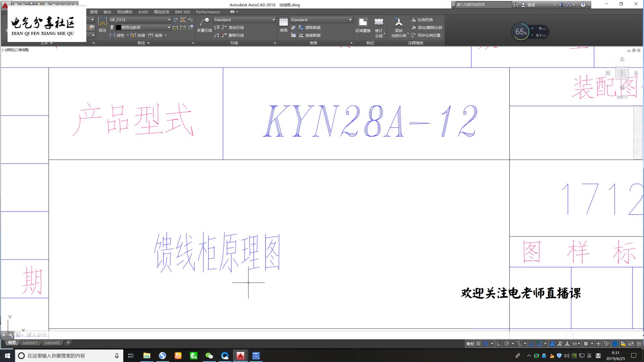
Task: Select the 连续 continue dimension tool
Action: 155,35
